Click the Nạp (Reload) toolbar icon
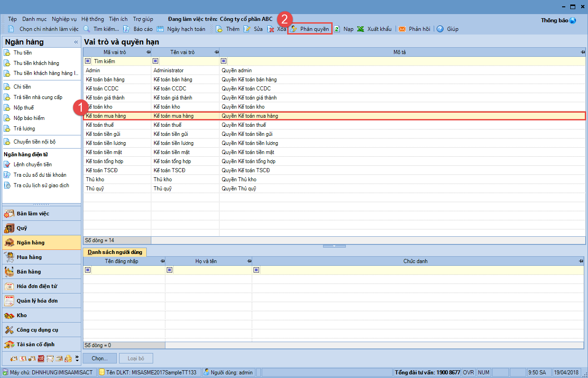 coord(337,29)
